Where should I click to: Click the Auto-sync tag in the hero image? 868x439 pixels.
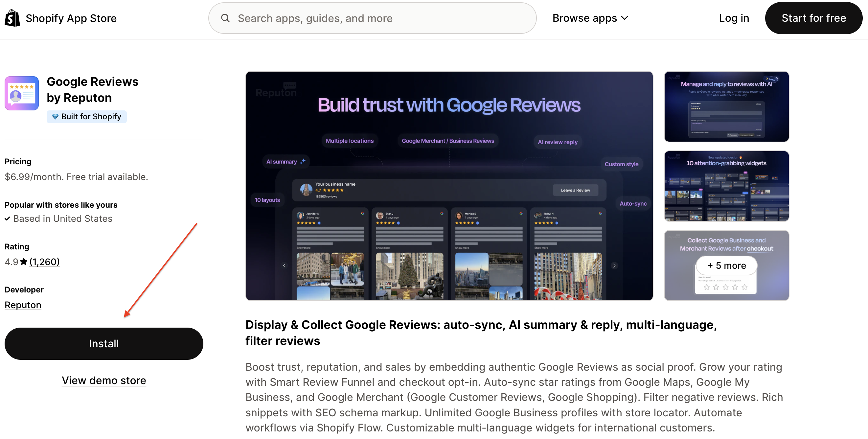tap(632, 203)
